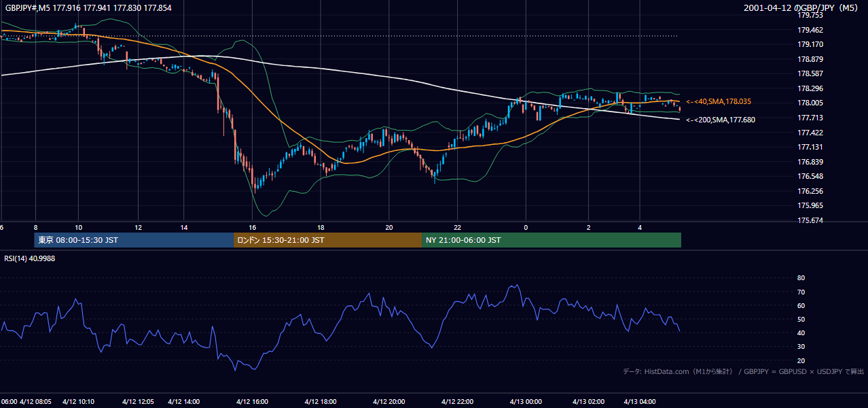Click the RSI scale value 60
The image size is (868, 408).
pyautogui.click(x=801, y=305)
